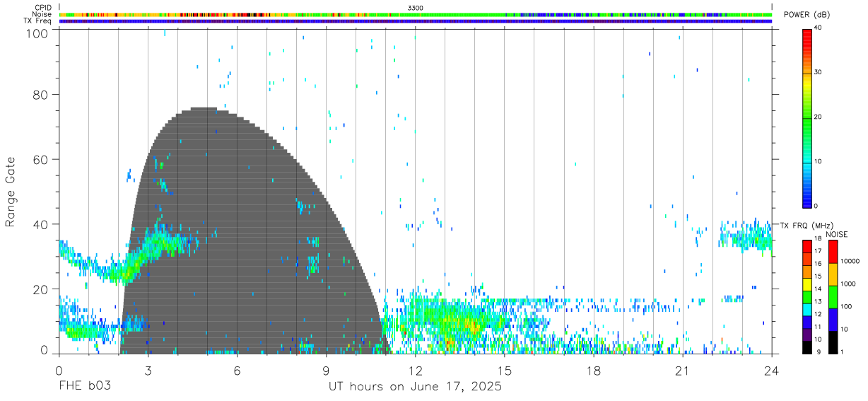Click the hour 12 x-axis tick label
The width and height of the screenshot is (868, 401).
(x=415, y=369)
